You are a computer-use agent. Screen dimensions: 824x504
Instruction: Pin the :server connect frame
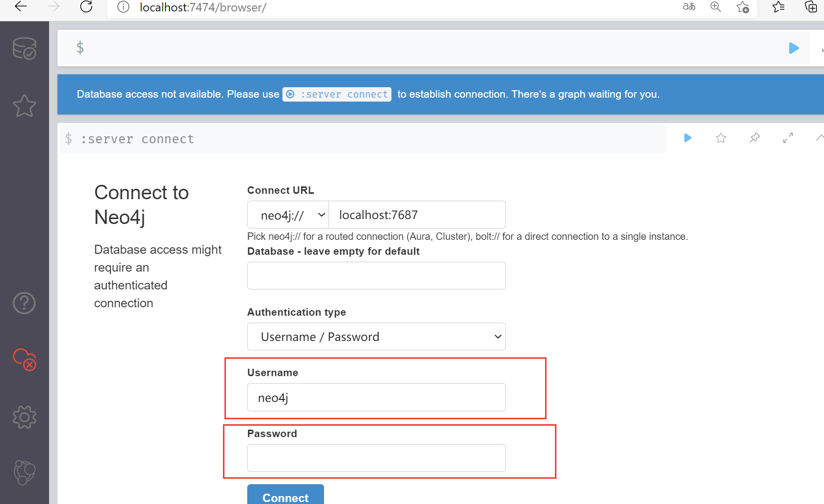[755, 138]
